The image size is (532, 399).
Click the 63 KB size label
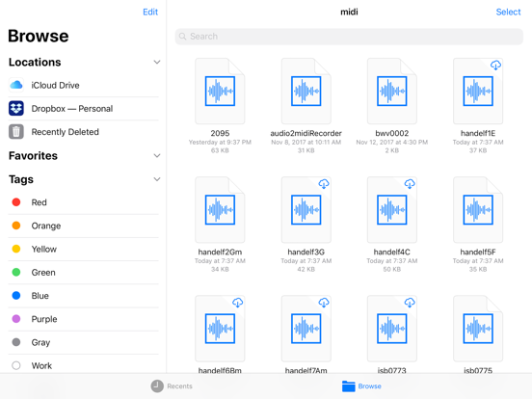(220, 150)
